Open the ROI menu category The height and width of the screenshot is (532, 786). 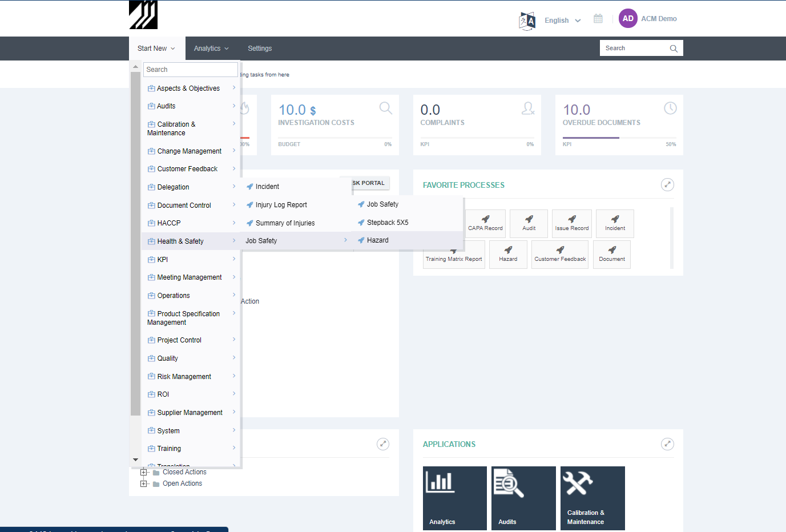point(191,394)
